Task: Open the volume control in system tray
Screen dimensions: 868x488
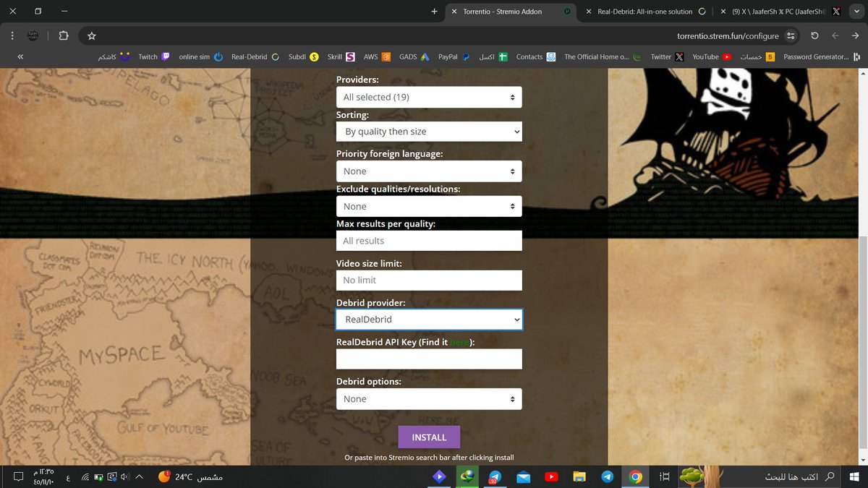Action: pos(124,476)
